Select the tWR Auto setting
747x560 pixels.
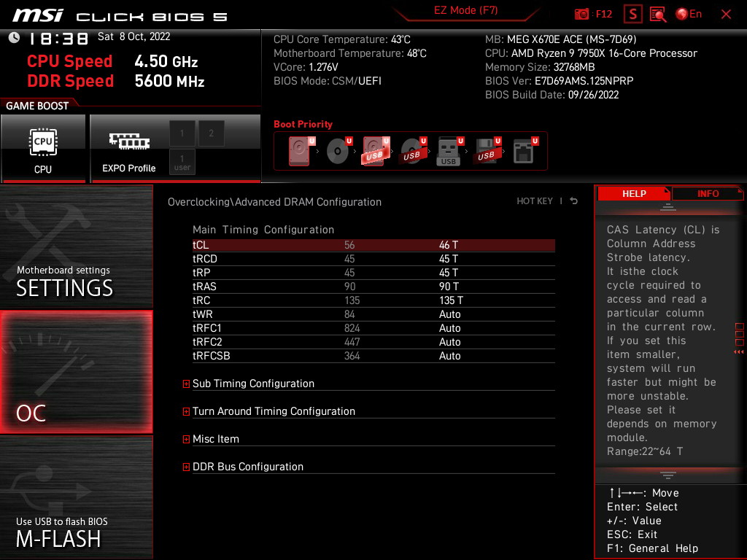point(449,314)
